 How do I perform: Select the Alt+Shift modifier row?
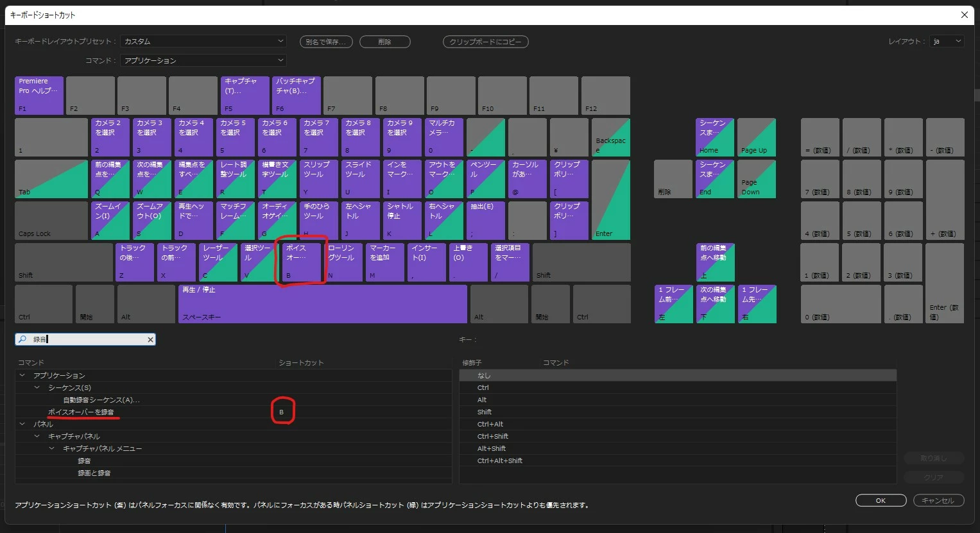point(678,448)
